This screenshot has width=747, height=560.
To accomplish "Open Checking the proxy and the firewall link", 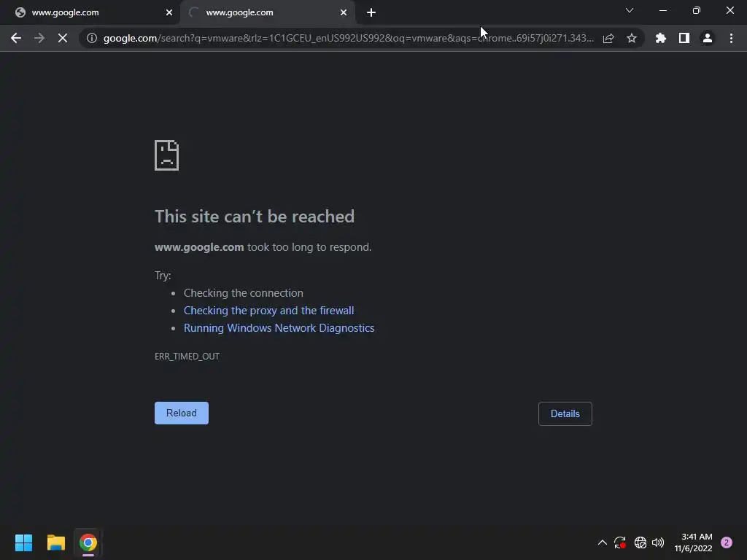I will [x=268, y=311].
